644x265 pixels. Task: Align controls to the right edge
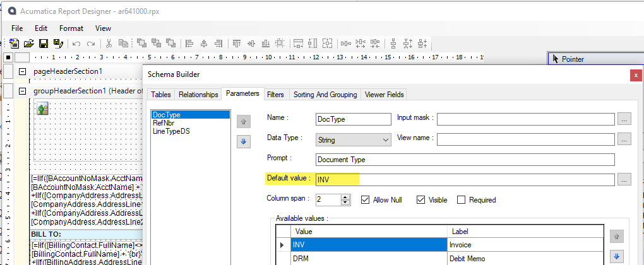[x=218, y=43]
